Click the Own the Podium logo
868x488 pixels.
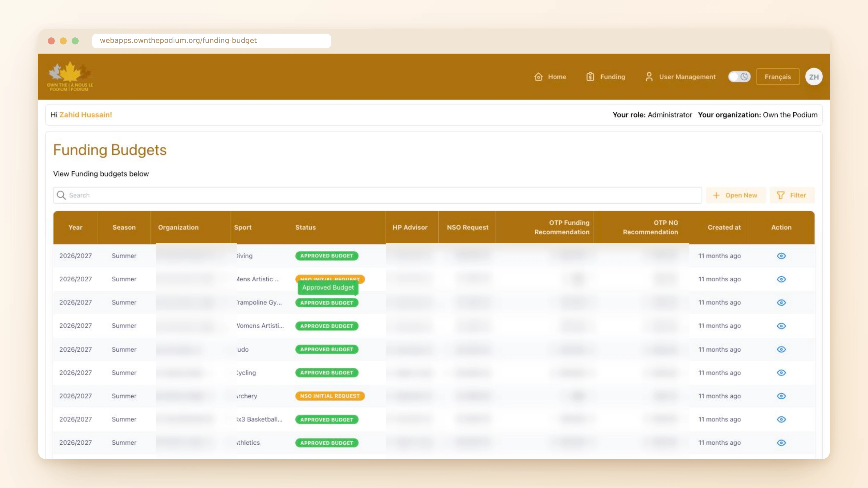[x=70, y=76]
